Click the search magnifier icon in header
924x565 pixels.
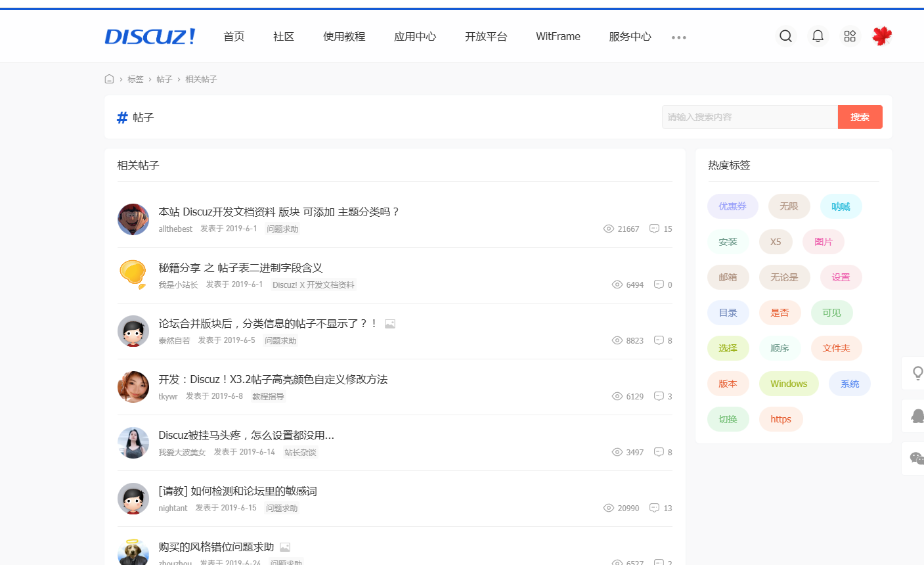tap(785, 36)
